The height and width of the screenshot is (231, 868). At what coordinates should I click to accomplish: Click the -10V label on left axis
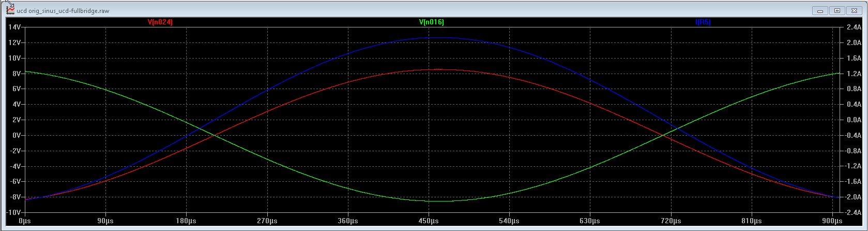(x=13, y=213)
